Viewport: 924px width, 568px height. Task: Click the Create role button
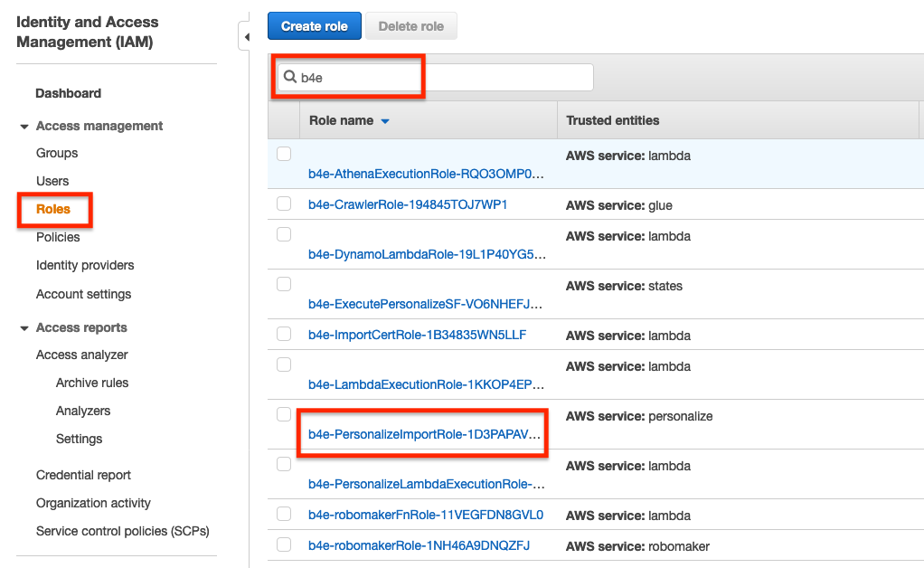[x=314, y=26]
